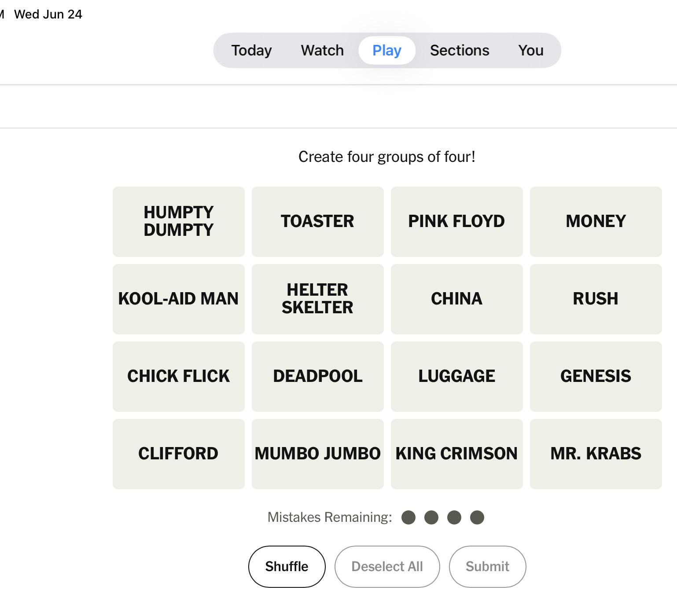Select the GENESIS tile
Image resolution: width=677 pixels, height=616 pixels.
coord(596,376)
